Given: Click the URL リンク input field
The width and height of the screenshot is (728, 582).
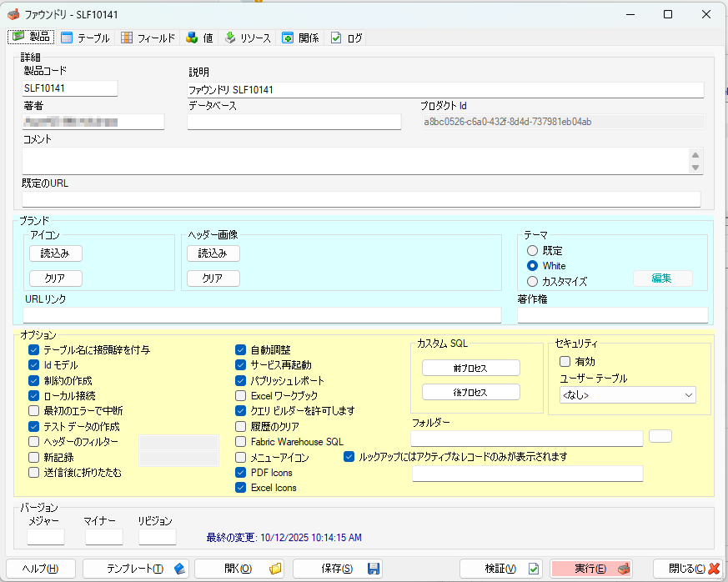Looking at the screenshot, I should [263, 315].
